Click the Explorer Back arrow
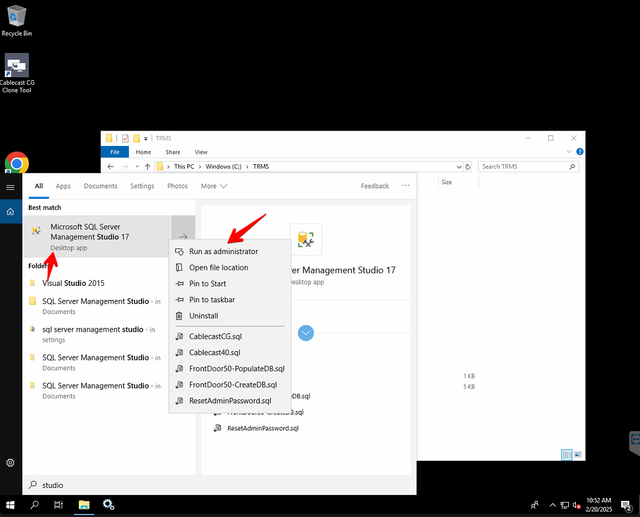Screen dimensions: 640x517 pyautogui.click(x=110, y=166)
